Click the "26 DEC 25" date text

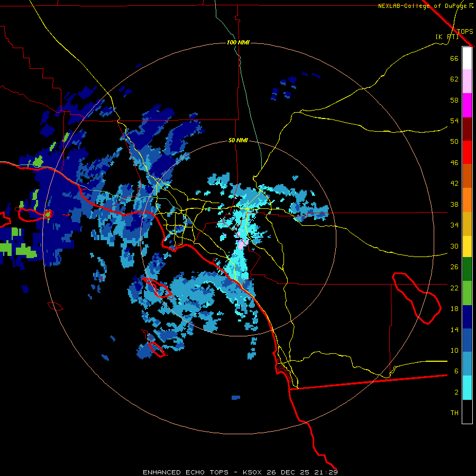[x=288, y=472]
